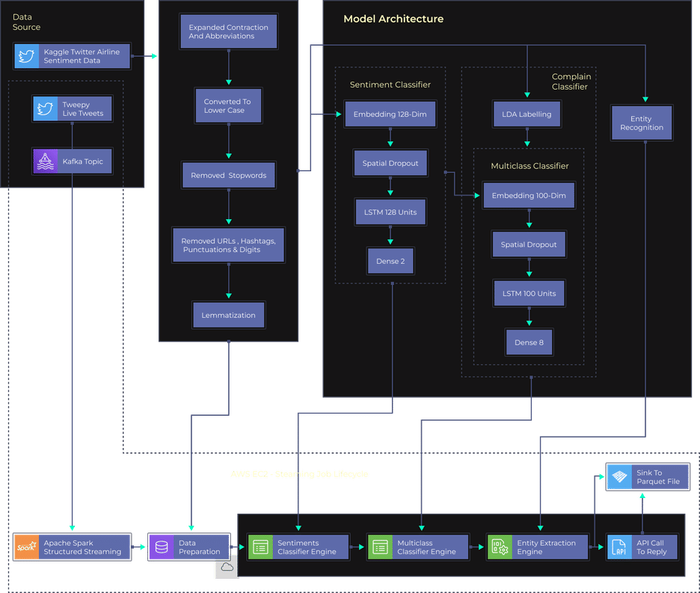700x593 pixels.
Task: Select the Data Preparation database icon
Action: tap(161, 547)
